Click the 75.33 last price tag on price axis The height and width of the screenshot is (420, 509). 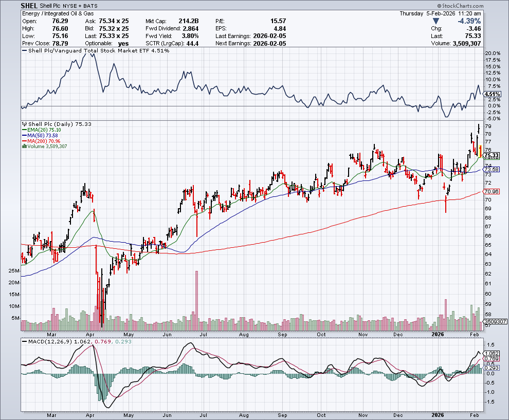pyautogui.click(x=492, y=155)
